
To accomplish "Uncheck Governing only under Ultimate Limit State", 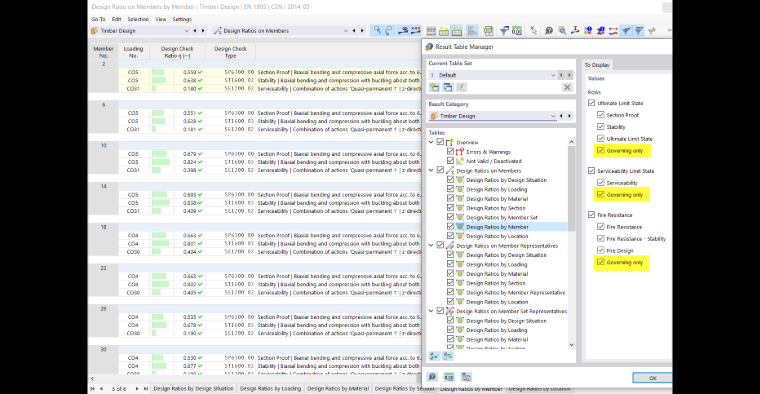I will tap(601, 150).
